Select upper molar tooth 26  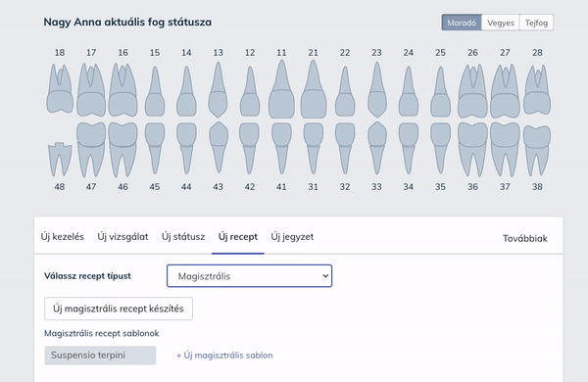[x=472, y=91]
